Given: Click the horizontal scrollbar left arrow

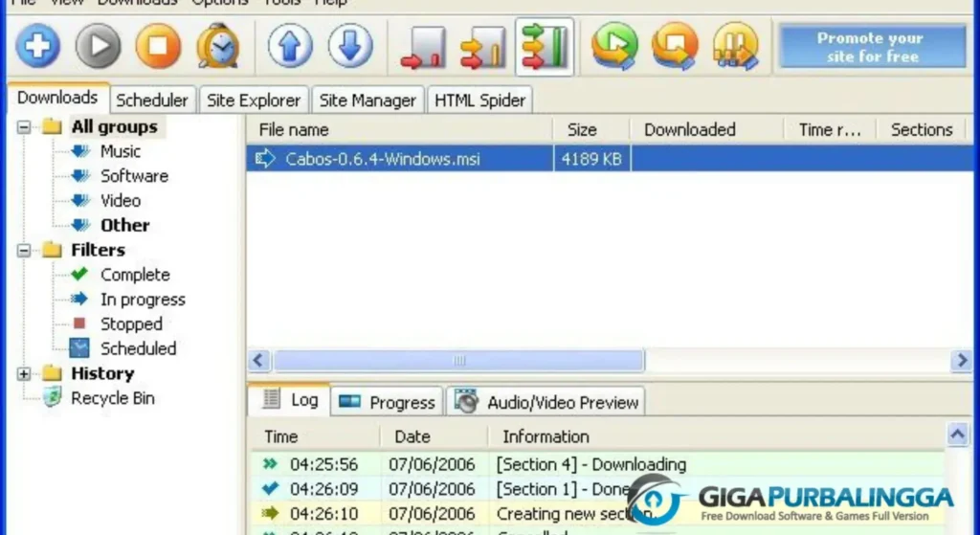Looking at the screenshot, I should [x=258, y=361].
